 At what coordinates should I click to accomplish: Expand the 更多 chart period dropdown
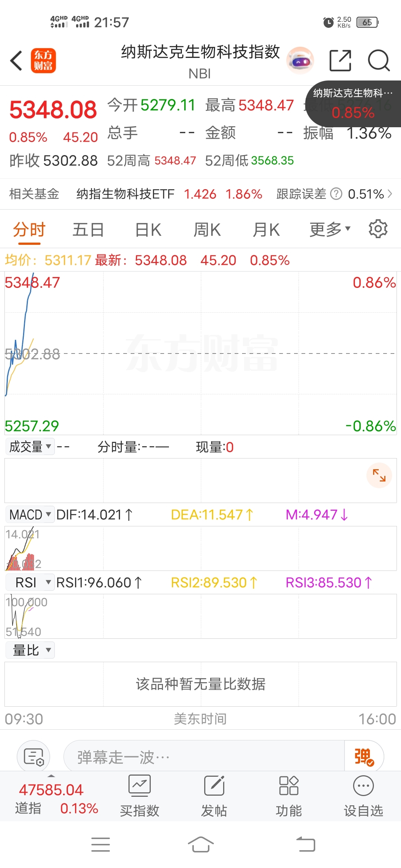pyautogui.click(x=330, y=230)
